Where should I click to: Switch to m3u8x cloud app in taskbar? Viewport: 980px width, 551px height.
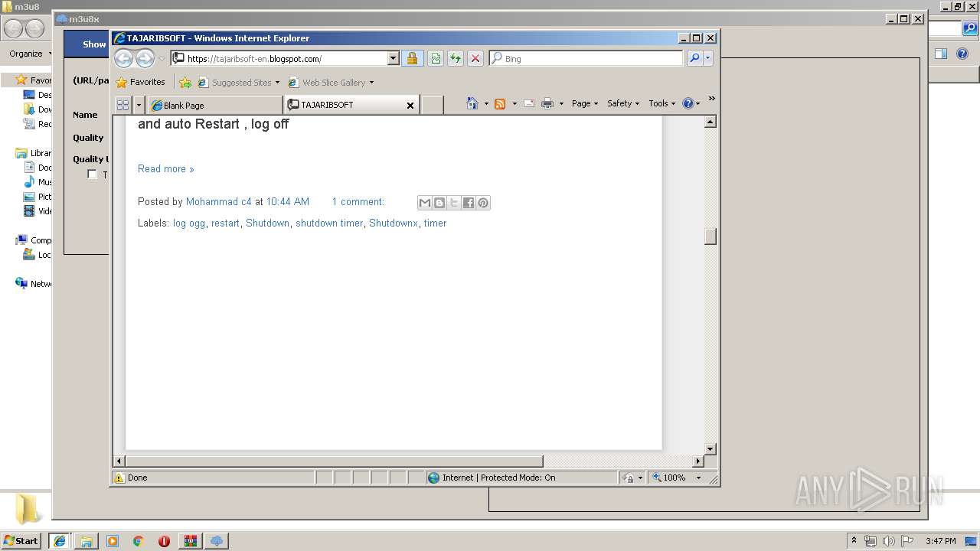(217, 541)
